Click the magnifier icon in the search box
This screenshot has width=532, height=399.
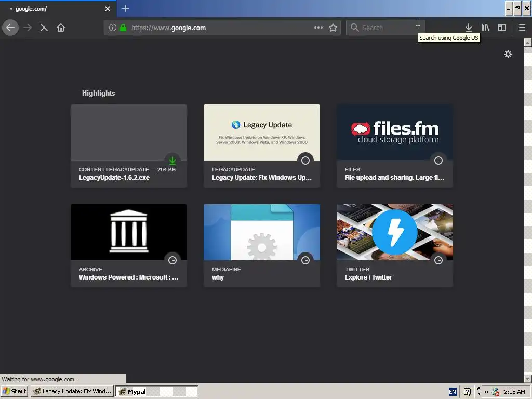click(x=354, y=28)
